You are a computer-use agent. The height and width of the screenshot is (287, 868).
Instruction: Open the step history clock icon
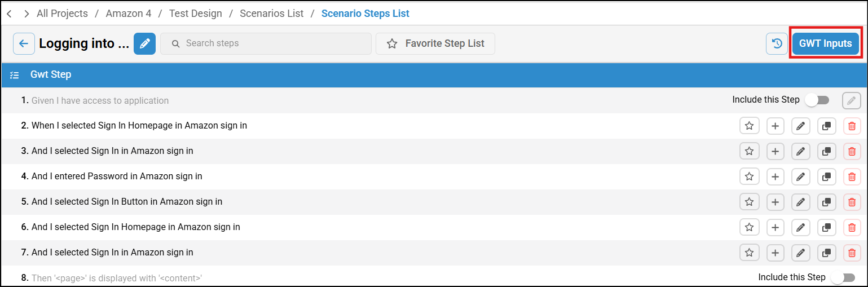pos(777,43)
